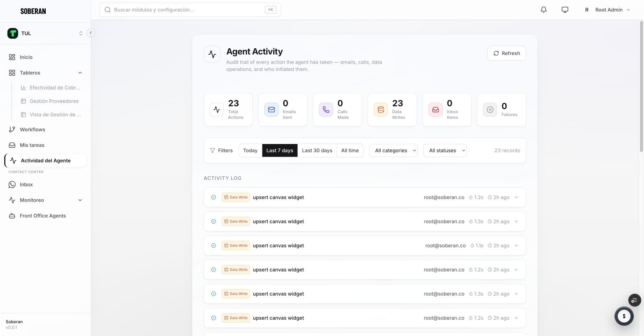This screenshot has height=336, width=644.
Task: Click the Failures stat card
Action: pyautogui.click(x=501, y=110)
